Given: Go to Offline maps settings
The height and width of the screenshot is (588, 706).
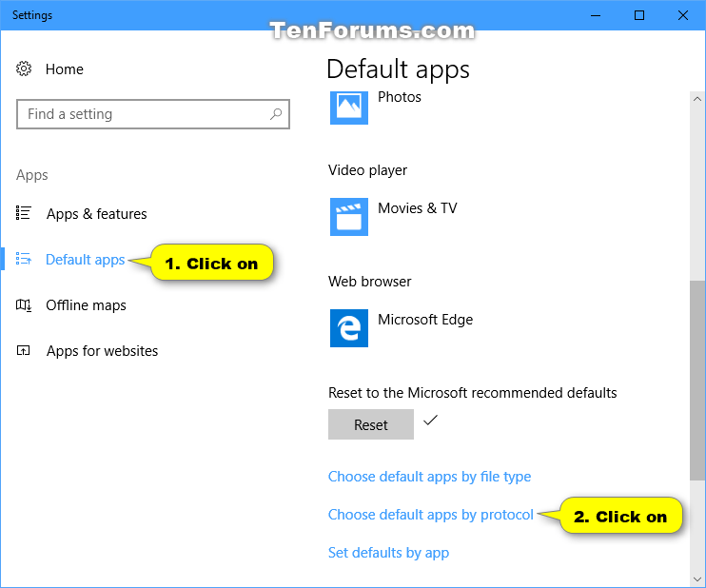Looking at the screenshot, I should click(86, 305).
